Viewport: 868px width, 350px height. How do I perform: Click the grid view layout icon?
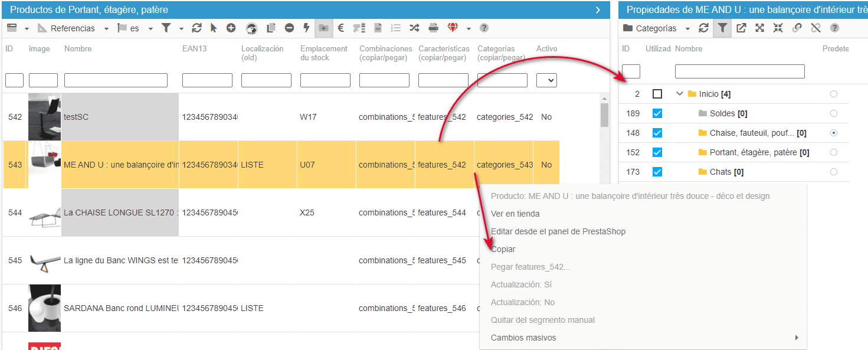pyautogui.click(x=11, y=28)
